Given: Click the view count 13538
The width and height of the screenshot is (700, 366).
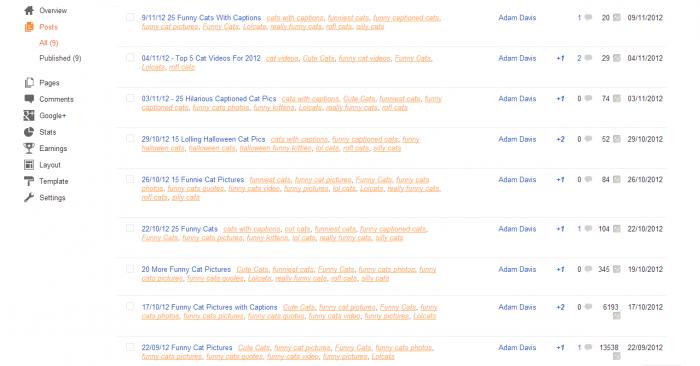Looking at the screenshot, I should (609, 347).
